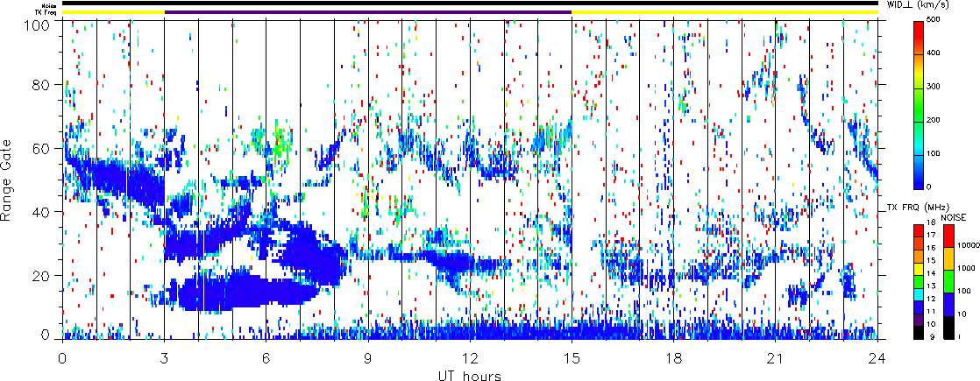Click the 21 tick label on UT hours axis

click(776, 358)
